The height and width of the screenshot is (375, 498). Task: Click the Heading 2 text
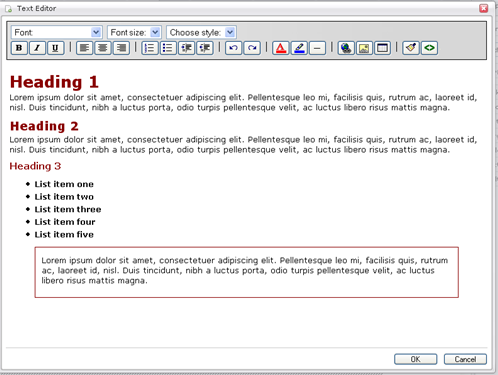[x=44, y=126]
